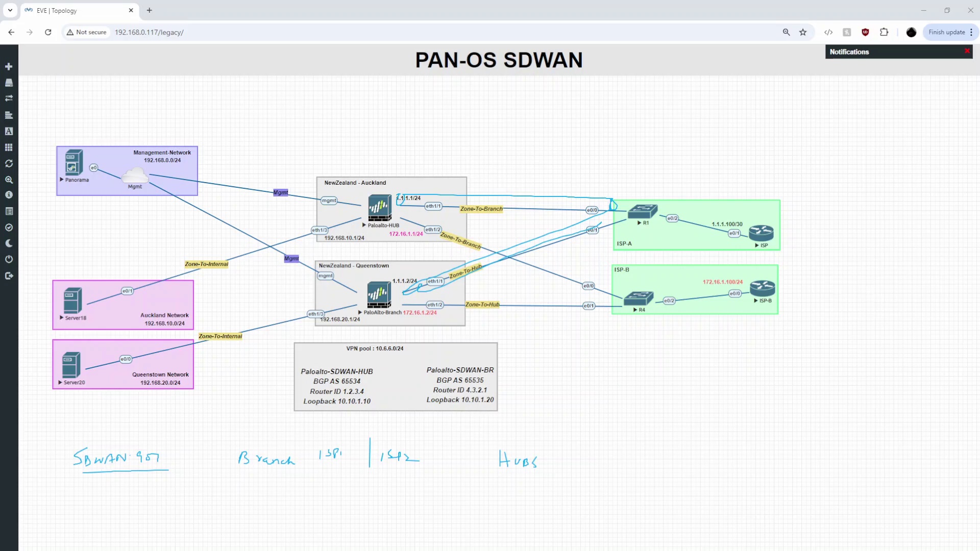Open the Status info icon in sidebar
980x551 pixels.
tap(9, 195)
